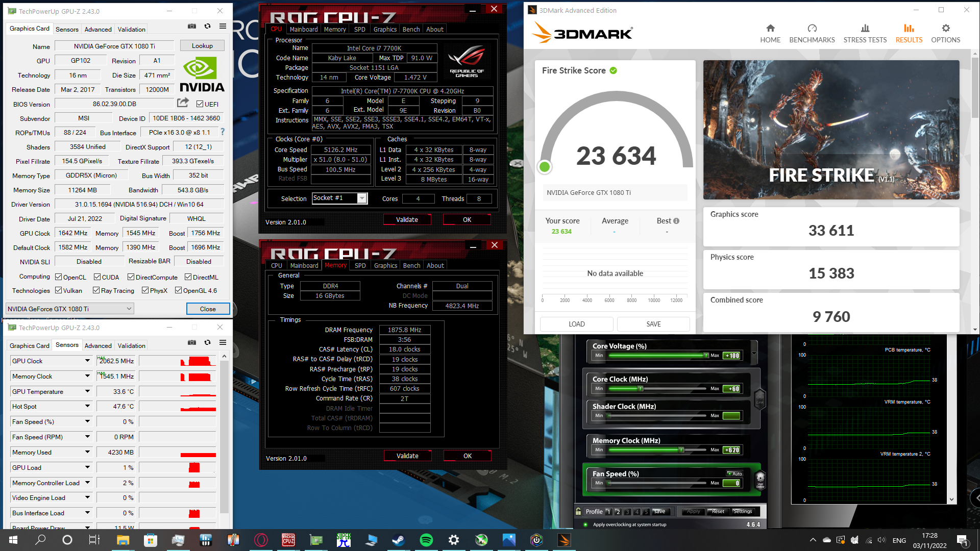The height and width of the screenshot is (551, 980).
Task: Expand Memory Used sensor dropdown
Action: tap(87, 452)
